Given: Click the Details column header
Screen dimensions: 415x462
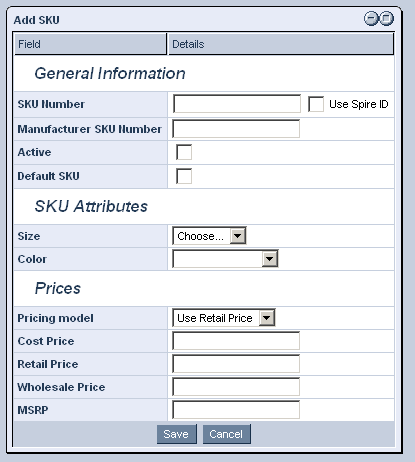Looking at the screenshot, I should coord(281,44).
